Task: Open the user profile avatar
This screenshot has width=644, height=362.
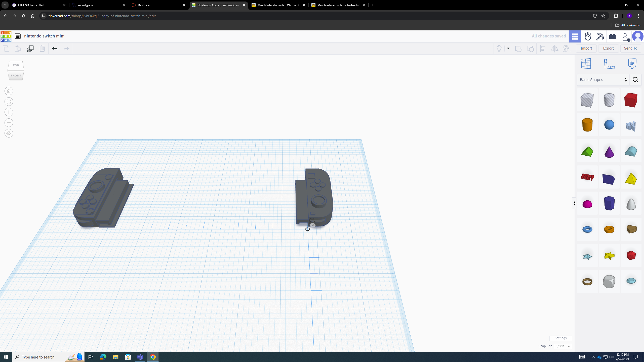Action: pos(638,36)
